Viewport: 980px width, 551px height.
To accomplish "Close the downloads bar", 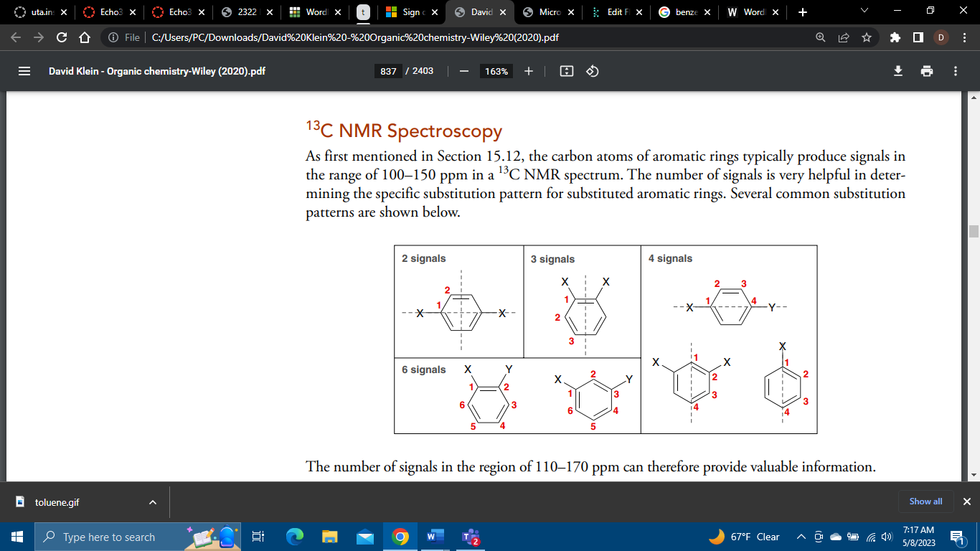I will coord(966,501).
